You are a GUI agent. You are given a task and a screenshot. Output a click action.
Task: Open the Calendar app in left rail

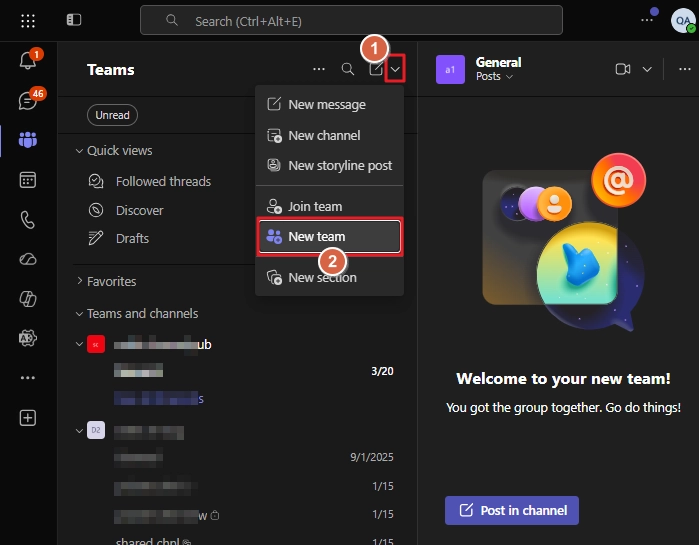[x=28, y=180]
